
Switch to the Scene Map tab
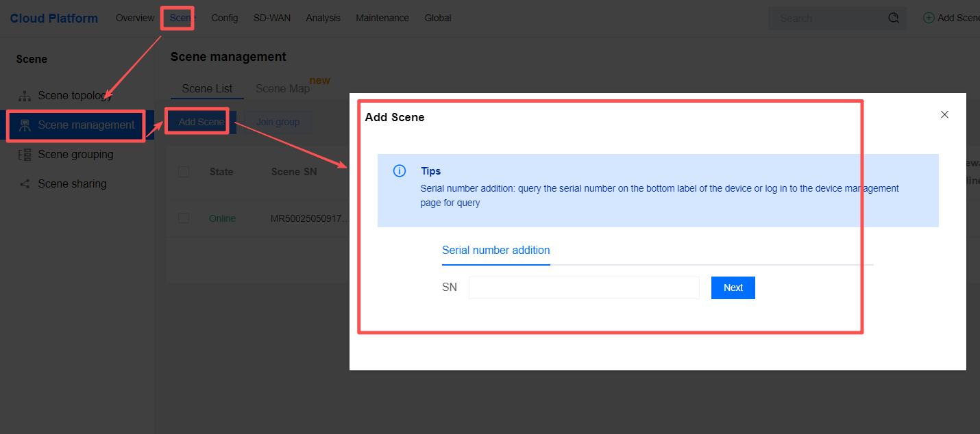pos(282,89)
